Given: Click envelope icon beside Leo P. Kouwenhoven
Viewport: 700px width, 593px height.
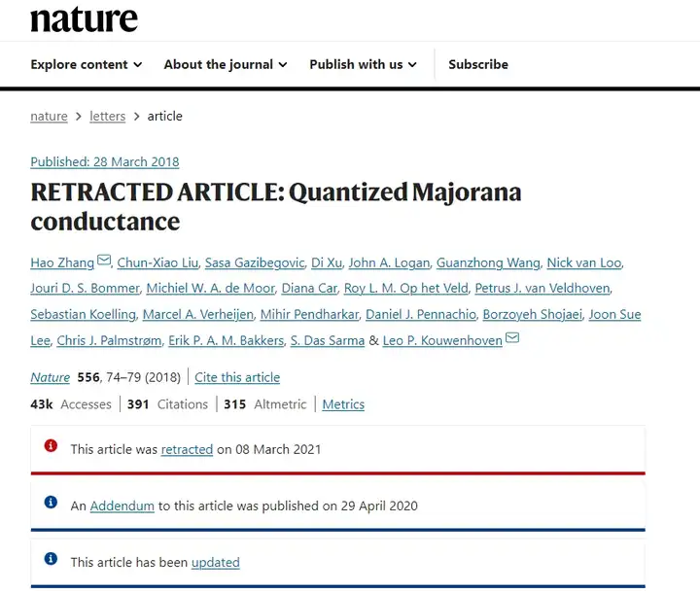Looking at the screenshot, I should (512, 337).
